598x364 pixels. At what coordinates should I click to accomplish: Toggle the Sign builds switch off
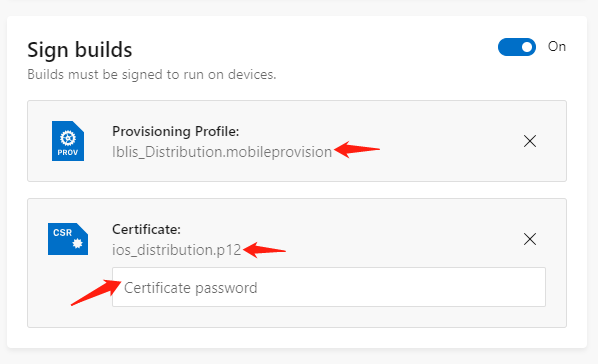pos(517,47)
